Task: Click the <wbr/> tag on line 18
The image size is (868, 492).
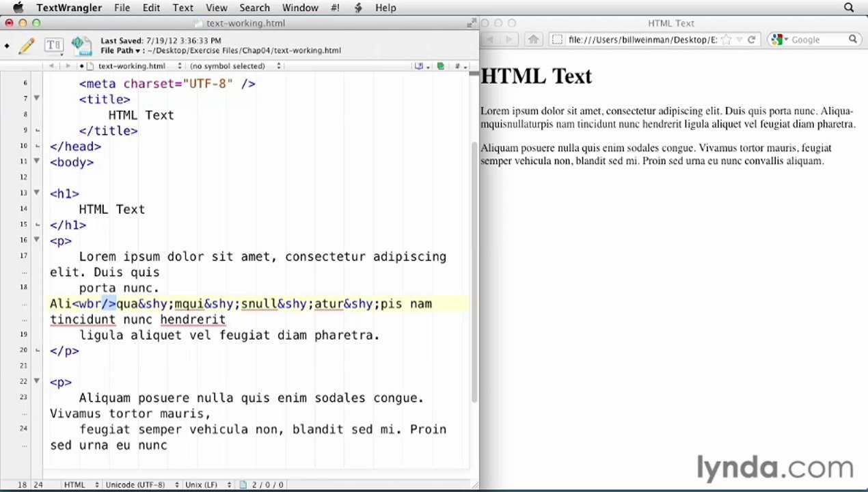Action: pyautogui.click(x=94, y=304)
